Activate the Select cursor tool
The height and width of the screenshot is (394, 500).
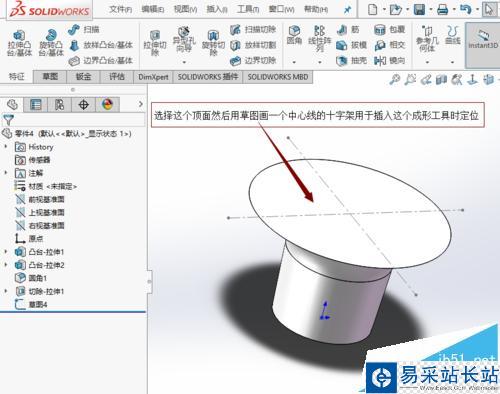coord(489,10)
